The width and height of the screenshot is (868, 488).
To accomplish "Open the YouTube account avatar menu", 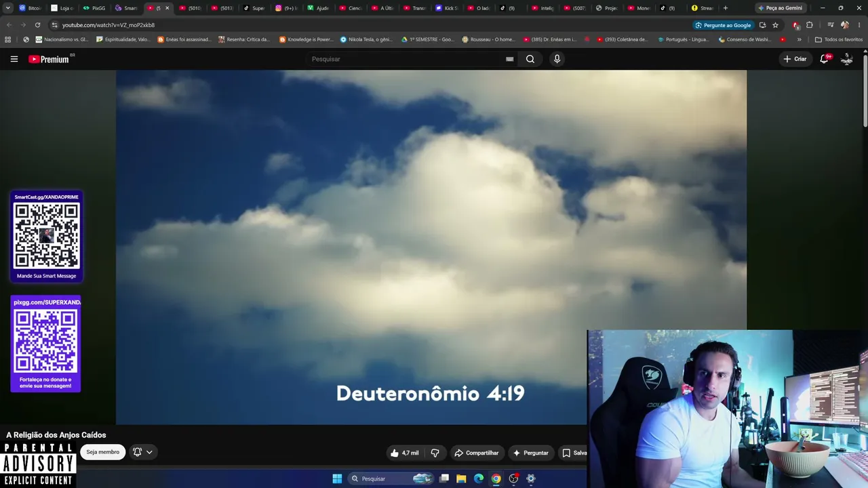I will pyautogui.click(x=846, y=59).
